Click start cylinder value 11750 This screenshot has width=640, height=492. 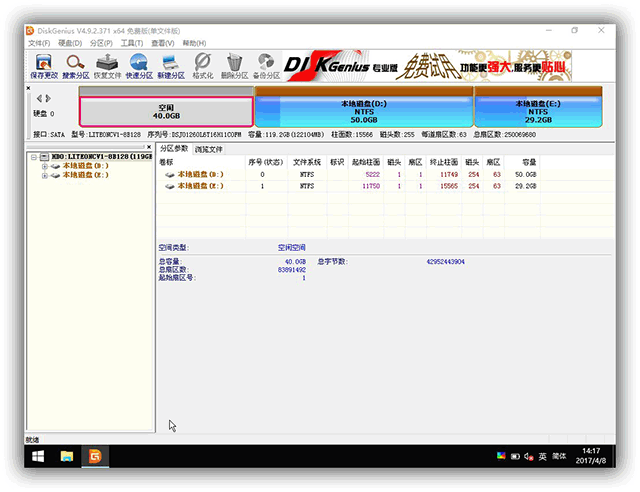[x=371, y=186]
